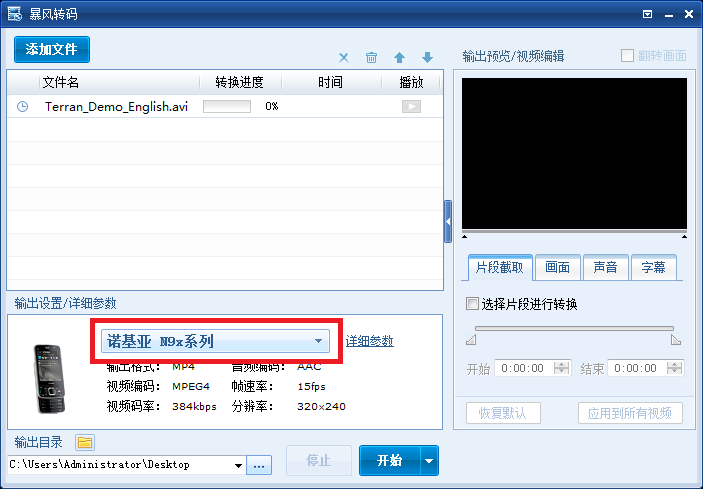The height and width of the screenshot is (489, 703).
Task: Click the clock status icon for Terran_Demo_English.avi
Action: coord(22,107)
